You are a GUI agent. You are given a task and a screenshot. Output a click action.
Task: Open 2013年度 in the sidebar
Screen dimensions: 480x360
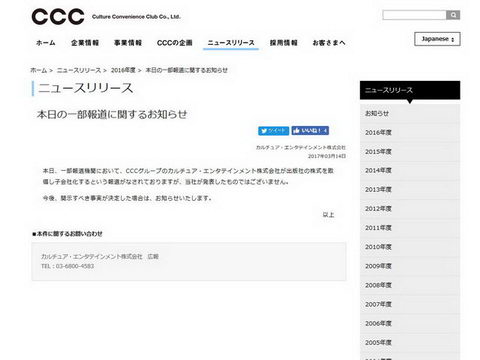[x=410, y=190]
